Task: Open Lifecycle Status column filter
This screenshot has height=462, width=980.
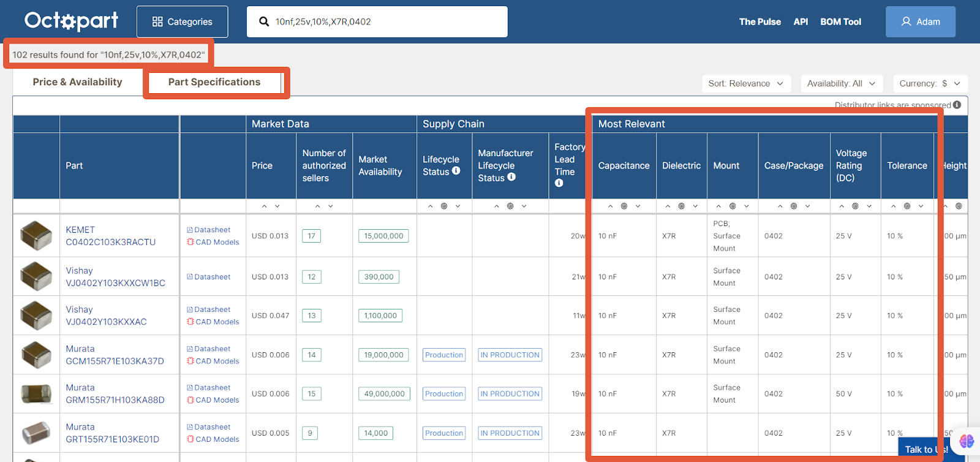Action: pyautogui.click(x=444, y=206)
